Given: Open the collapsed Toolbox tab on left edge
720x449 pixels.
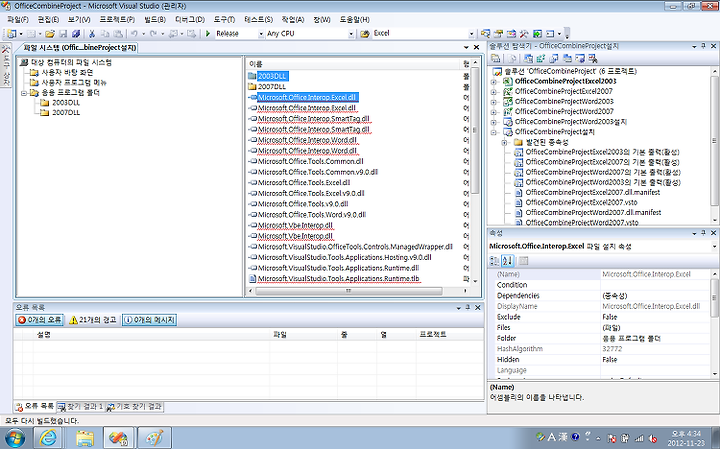Looking at the screenshot, I should pos(6,65).
